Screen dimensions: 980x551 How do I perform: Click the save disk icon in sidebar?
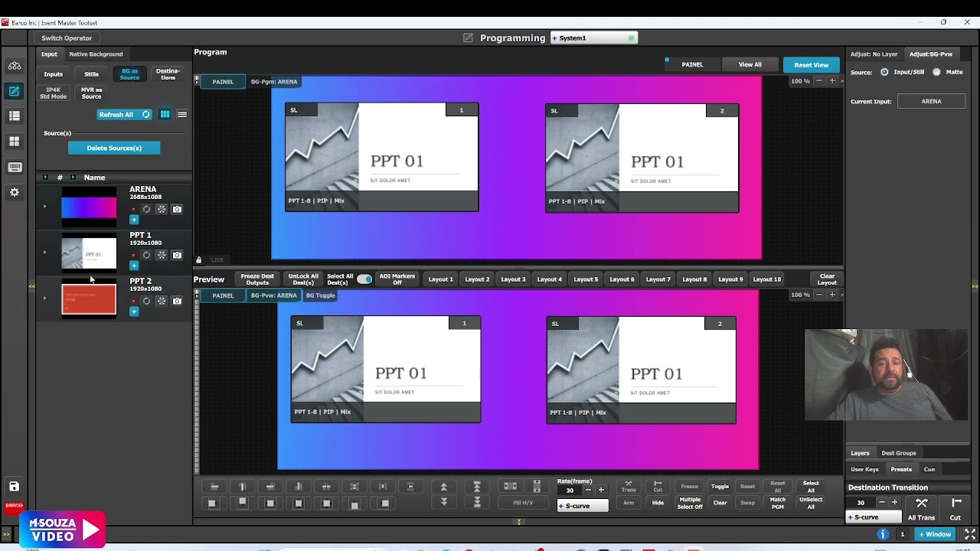coord(14,486)
